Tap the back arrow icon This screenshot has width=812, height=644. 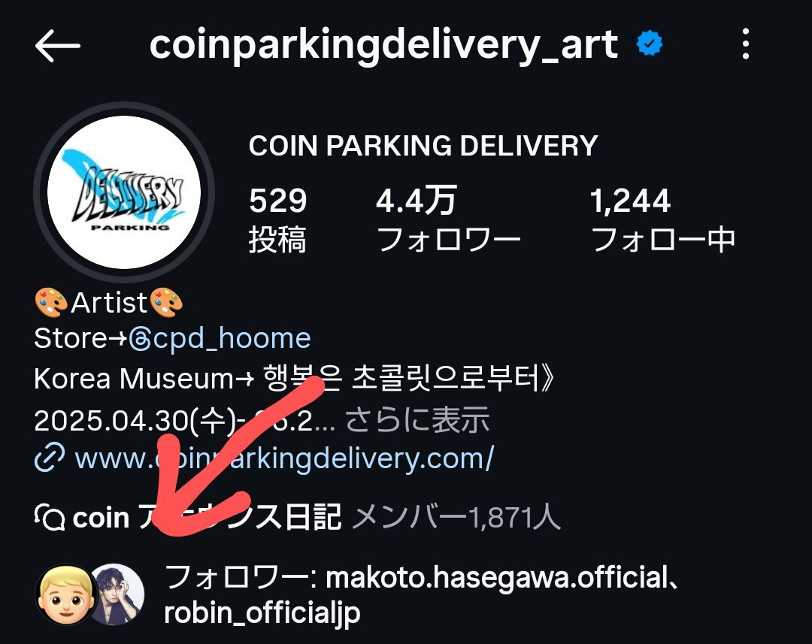[57, 46]
